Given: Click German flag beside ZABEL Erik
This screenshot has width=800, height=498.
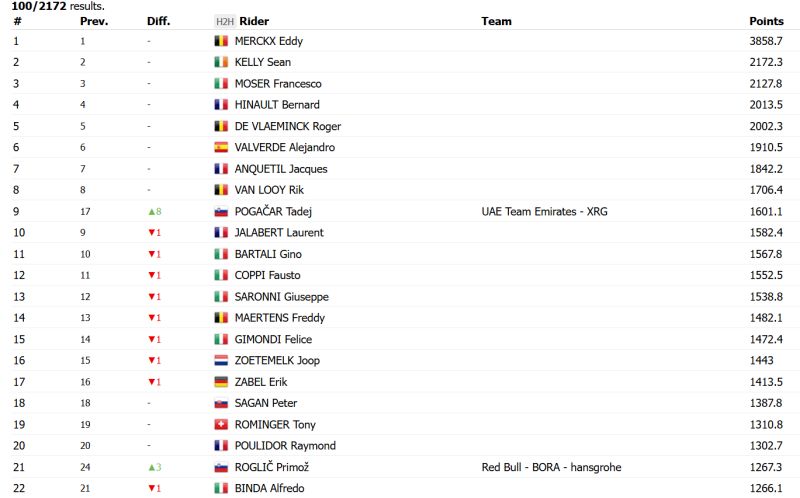Looking at the screenshot, I should coord(222,382).
